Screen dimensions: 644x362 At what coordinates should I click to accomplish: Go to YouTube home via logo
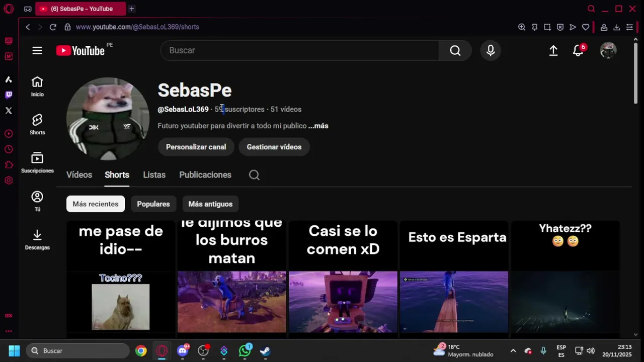pos(80,50)
